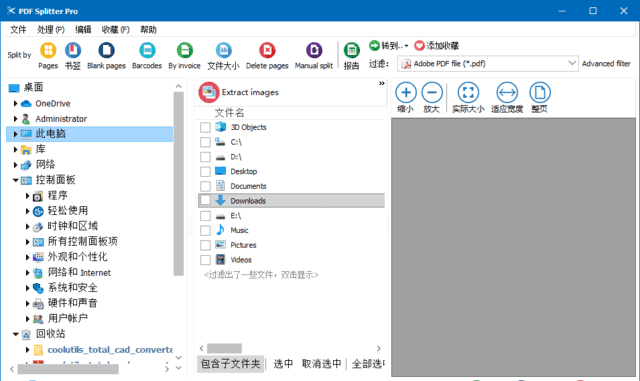The width and height of the screenshot is (640, 381).
Task: Select the Barcodes split tool
Action: 147,51
